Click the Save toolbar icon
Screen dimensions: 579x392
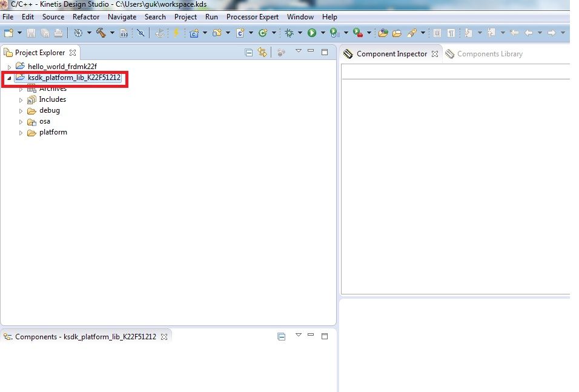pos(31,33)
